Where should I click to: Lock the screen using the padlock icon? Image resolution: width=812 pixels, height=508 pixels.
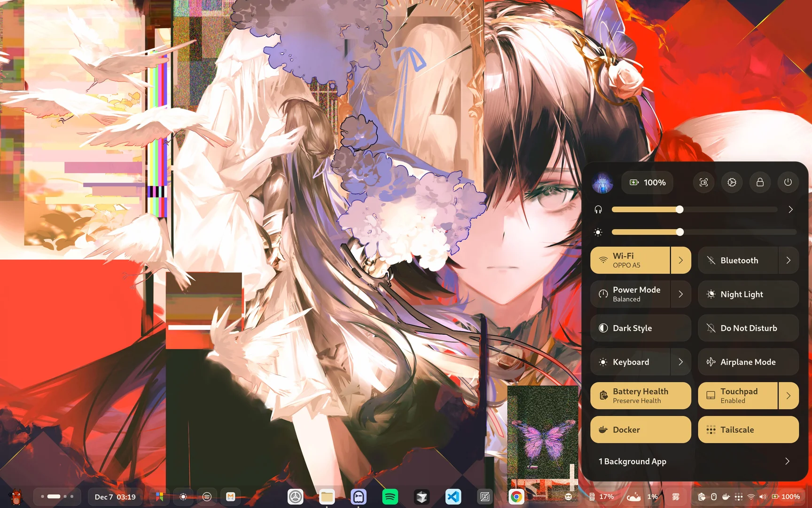coord(760,183)
